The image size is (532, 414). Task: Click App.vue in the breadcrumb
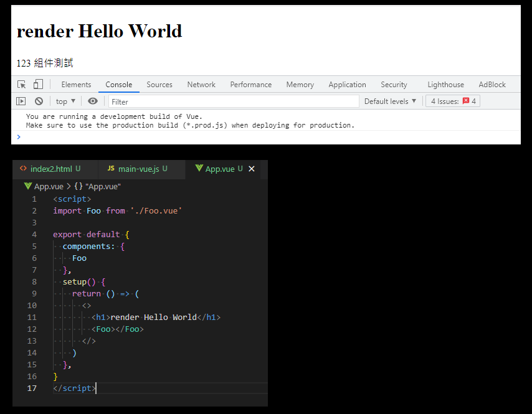[49, 187]
